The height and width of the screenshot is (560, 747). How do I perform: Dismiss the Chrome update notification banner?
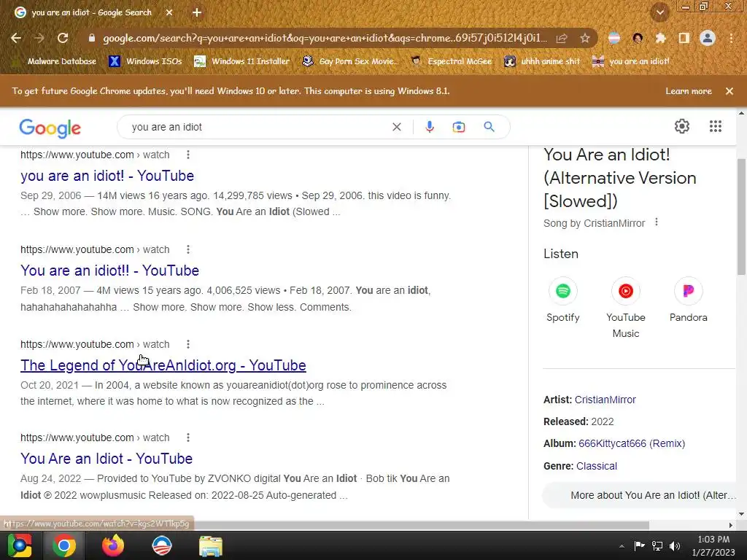click(x=729, y=91)
